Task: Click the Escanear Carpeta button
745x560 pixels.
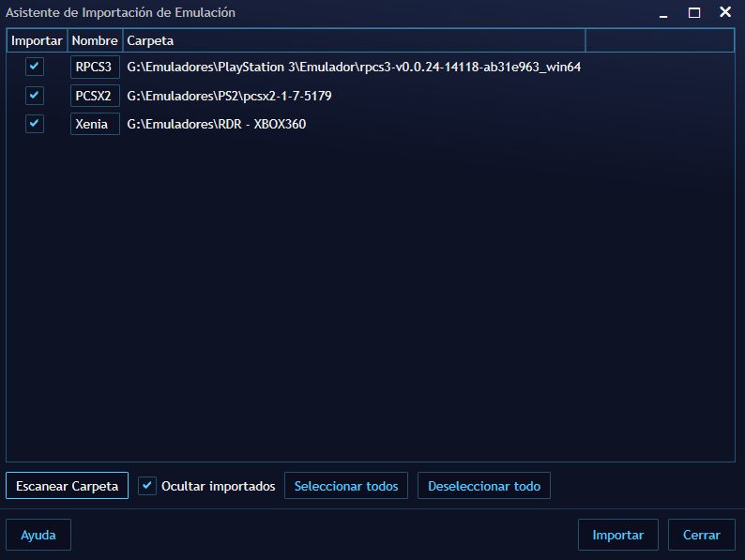Action: click(67, 486)
